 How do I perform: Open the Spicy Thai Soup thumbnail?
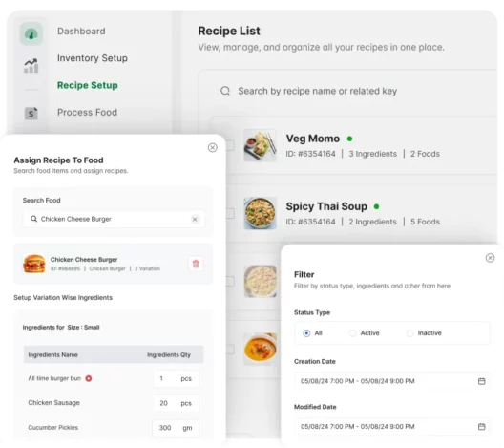[260, 213]
